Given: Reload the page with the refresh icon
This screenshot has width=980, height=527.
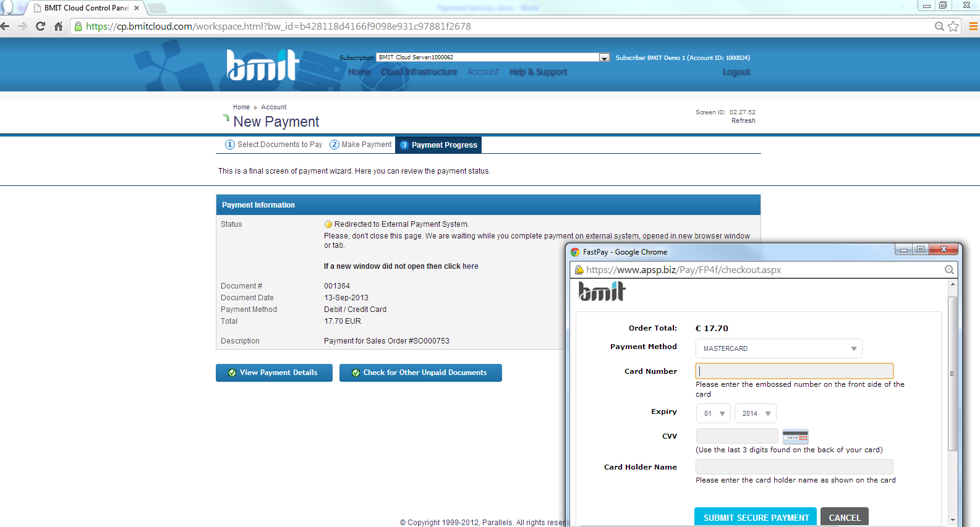Looking at the screenshot, I should [41, 26].
